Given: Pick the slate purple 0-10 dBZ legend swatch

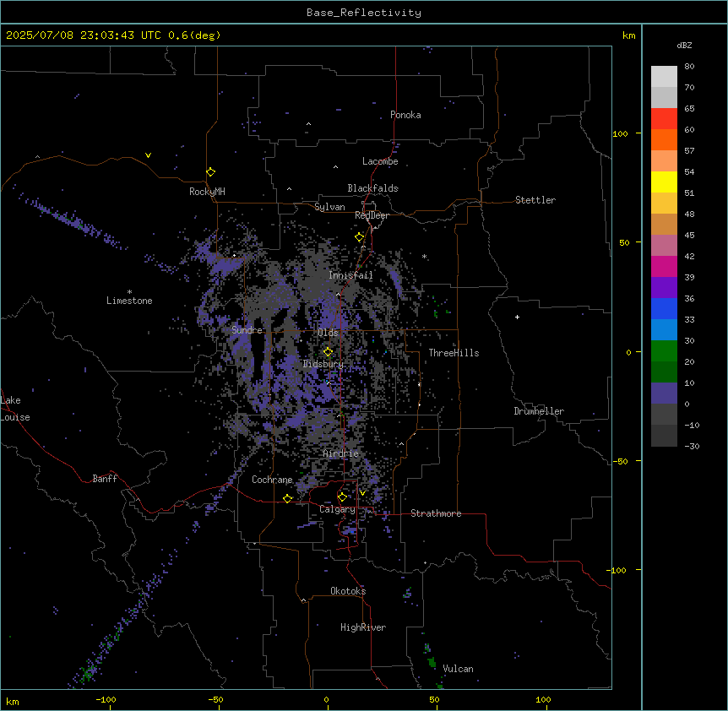Looking at the screenshot, I should pos(664,393).
